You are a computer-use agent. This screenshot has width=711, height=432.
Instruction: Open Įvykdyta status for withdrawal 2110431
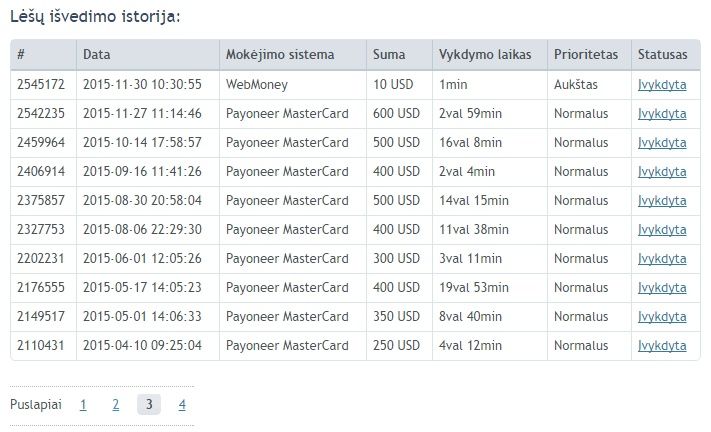point(662,346)
